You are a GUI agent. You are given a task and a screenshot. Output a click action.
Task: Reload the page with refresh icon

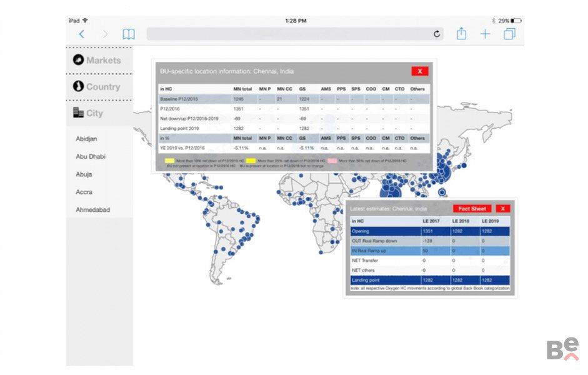pyautogui.click(x=437, y=34)
